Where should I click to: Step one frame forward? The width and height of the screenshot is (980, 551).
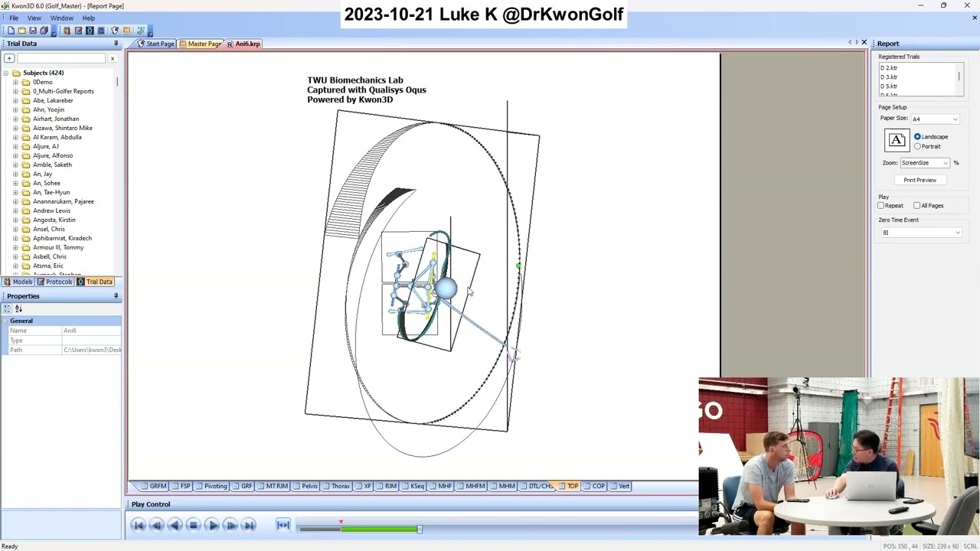click(x=230, y=525)
